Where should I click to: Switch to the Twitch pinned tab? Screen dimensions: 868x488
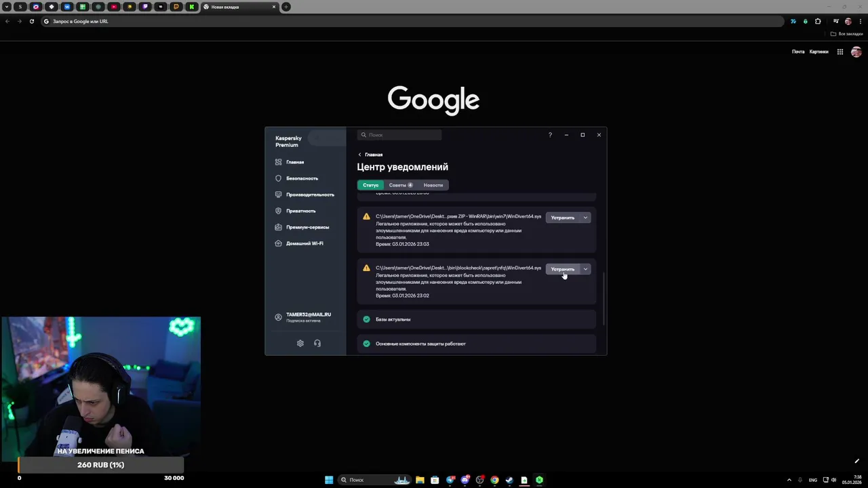point(144,7)
